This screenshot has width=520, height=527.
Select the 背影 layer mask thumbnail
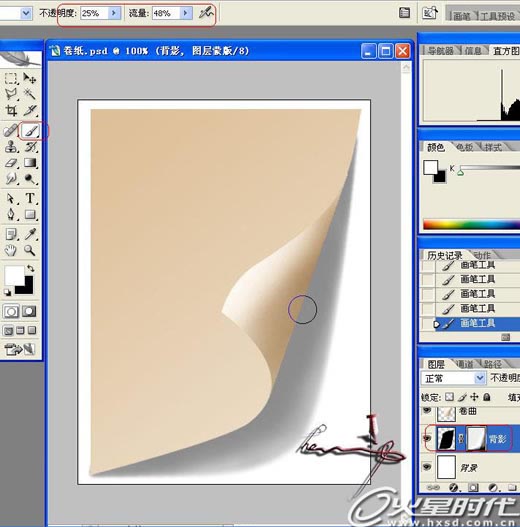(476, 439)
